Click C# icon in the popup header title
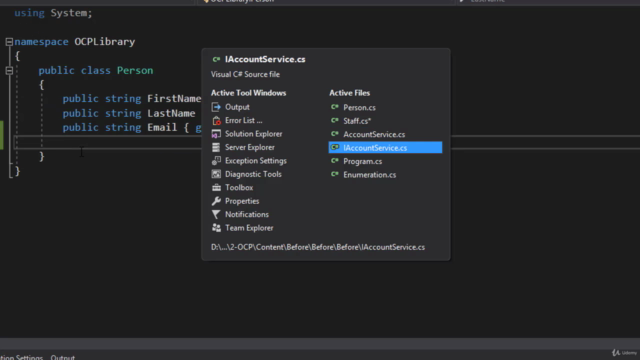 click(216, 60)
